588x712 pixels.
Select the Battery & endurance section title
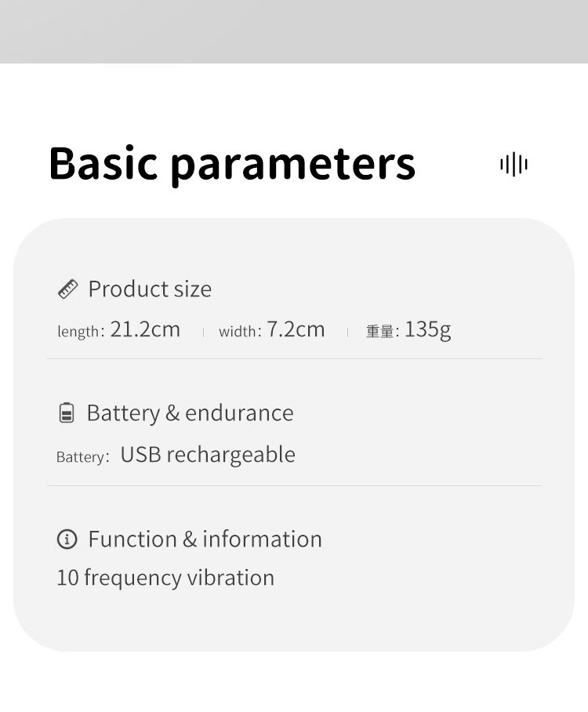coord(190,413)
